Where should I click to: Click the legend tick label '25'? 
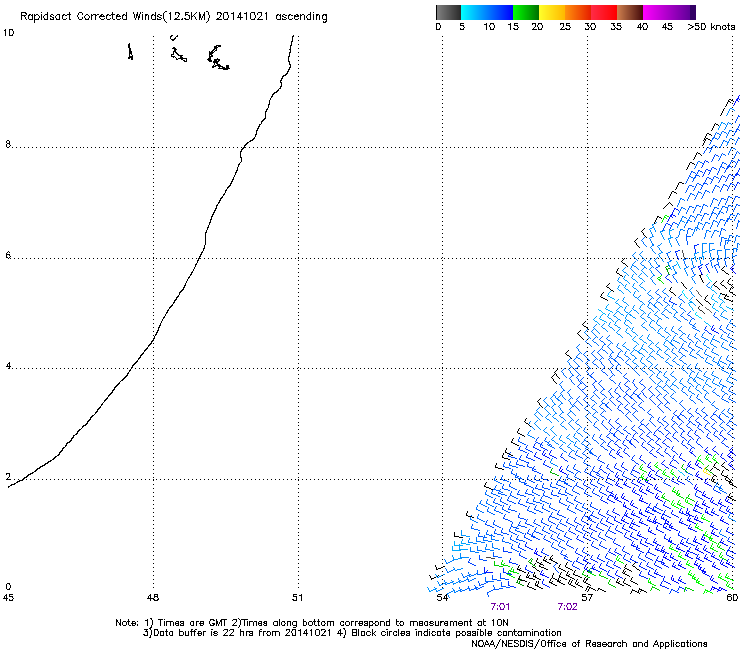pyautogui.click(x=565, y=27)
